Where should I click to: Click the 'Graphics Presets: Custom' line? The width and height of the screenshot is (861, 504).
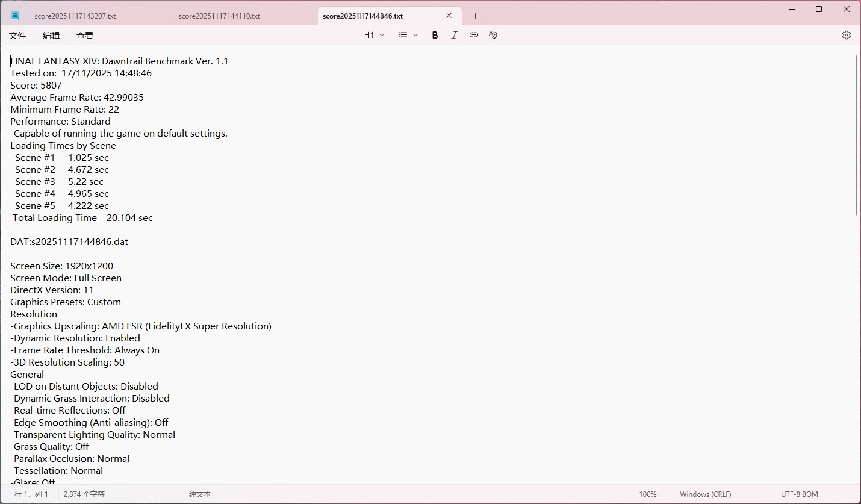(x=66, y=302)
